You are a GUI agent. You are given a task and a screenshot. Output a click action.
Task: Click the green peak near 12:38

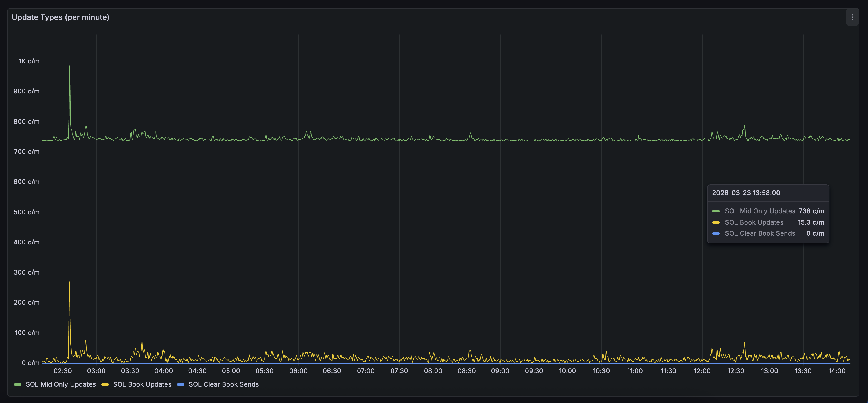click(744, 126)
